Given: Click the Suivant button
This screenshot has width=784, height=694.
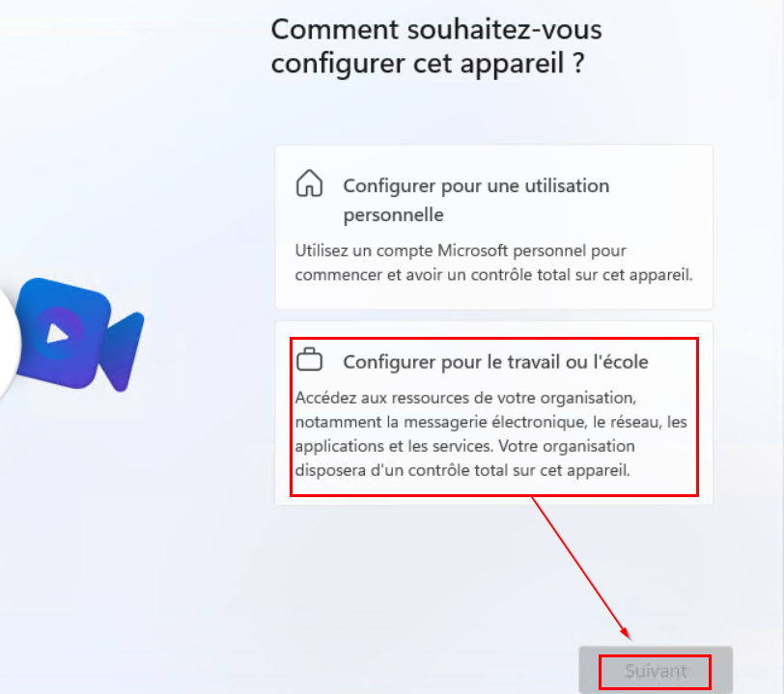Looking at the screenshot, I should (656, 670).
